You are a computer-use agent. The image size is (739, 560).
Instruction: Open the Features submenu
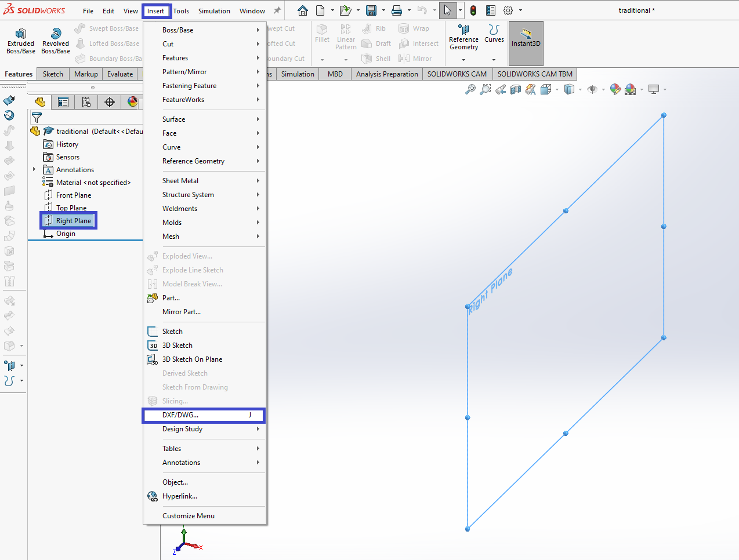point(205,57)
